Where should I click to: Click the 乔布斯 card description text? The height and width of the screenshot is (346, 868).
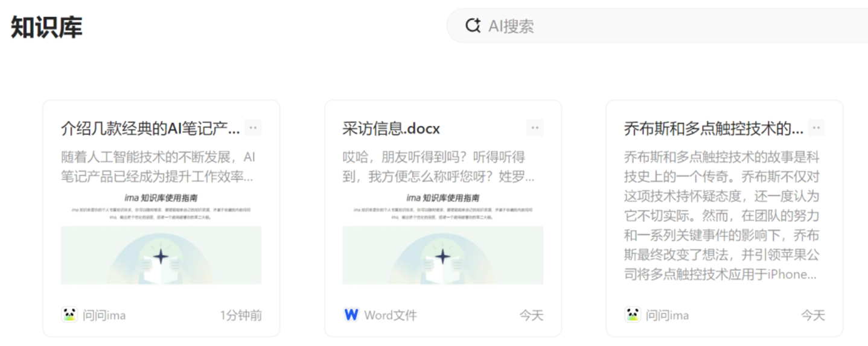click(x=721, y=216)
